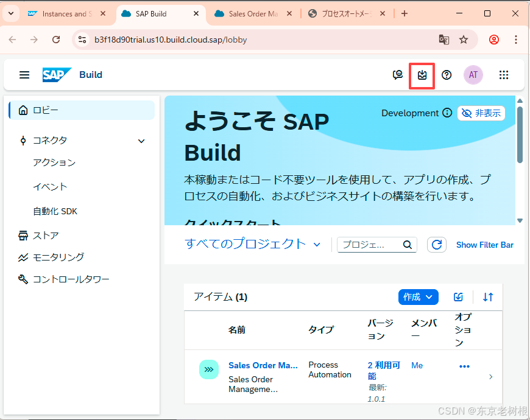
Task: Refresh the project list
Action: tap(437, 245)
